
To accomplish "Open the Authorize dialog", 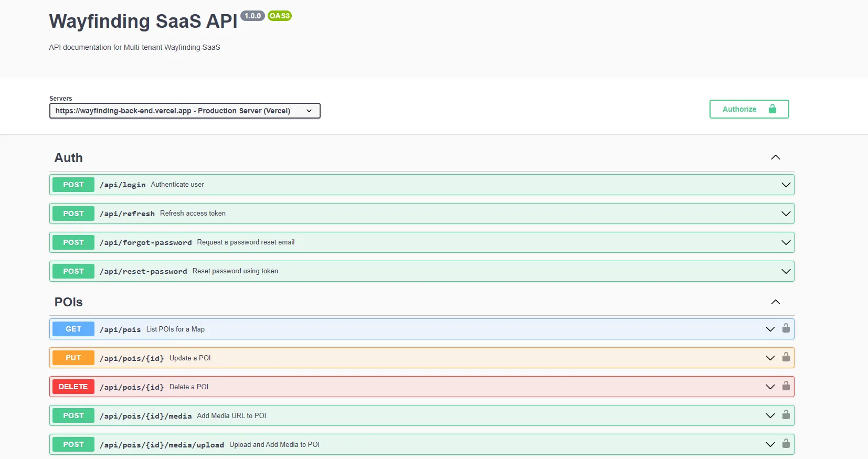I will tap(749, 109).
